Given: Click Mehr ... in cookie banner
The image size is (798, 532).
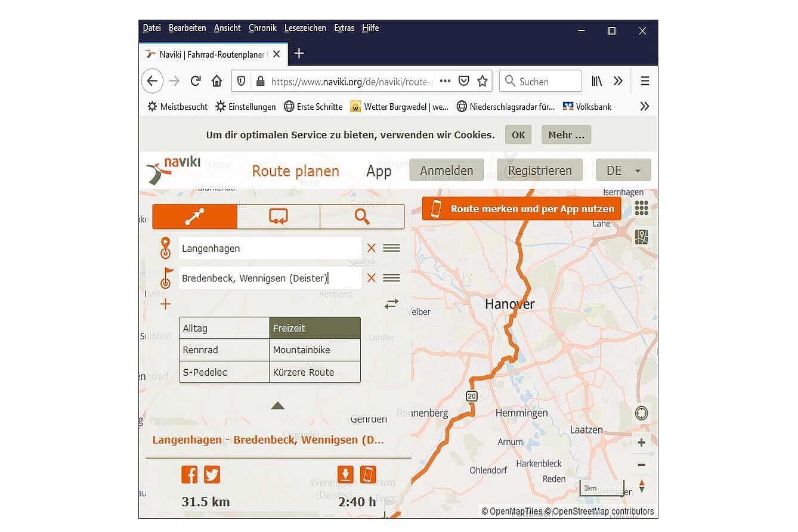Looking at the screenshot, I should click(567, 135).
